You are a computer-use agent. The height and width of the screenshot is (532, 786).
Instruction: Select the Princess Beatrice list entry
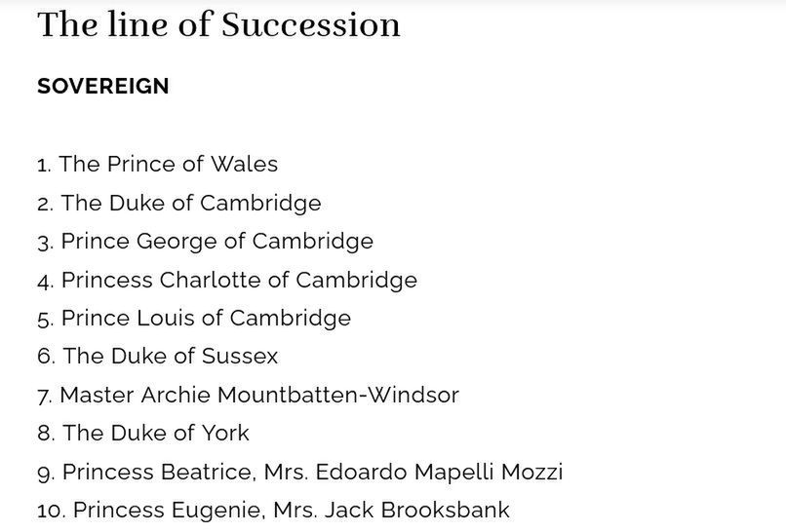click(x=299, y=473)
